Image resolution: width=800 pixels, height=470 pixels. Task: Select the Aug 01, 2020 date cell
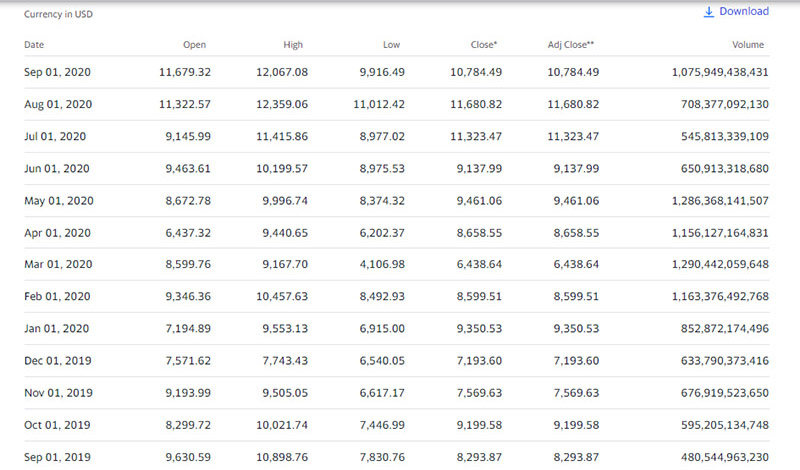pos(57,104)
